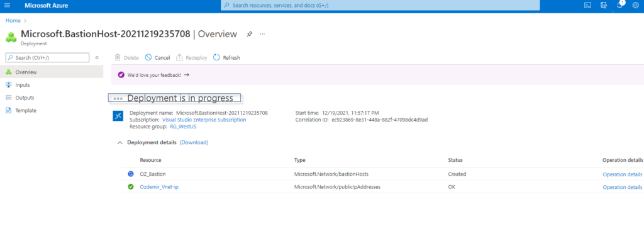Image resolution: width=644 pixels, height=245 pixels.
Task: Cancel the running deployment
Action: 157,57
